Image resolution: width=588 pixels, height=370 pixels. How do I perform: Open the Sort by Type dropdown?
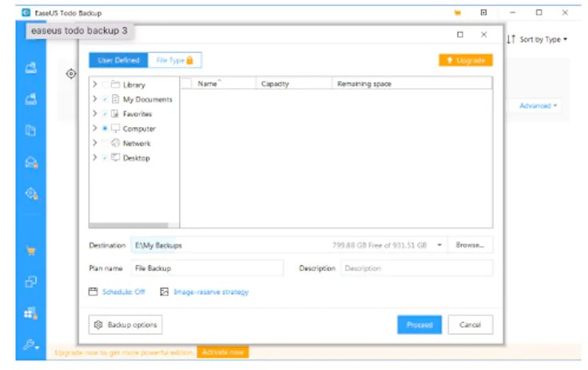543,39
